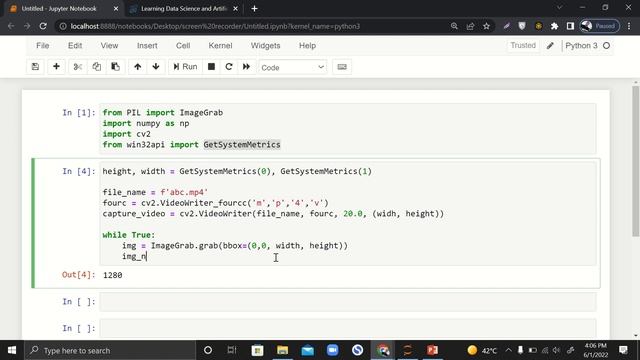Open File Explorer from taskbar

pos(282,350)
